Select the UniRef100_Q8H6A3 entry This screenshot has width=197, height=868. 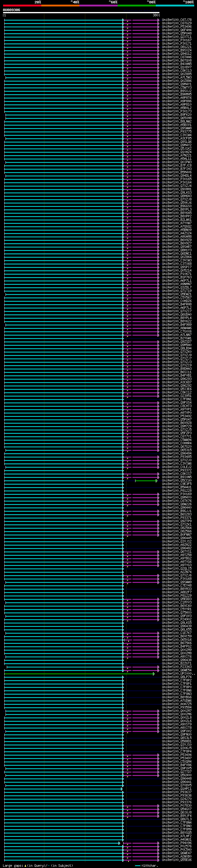pyautogui.click(x=177, y=196)
